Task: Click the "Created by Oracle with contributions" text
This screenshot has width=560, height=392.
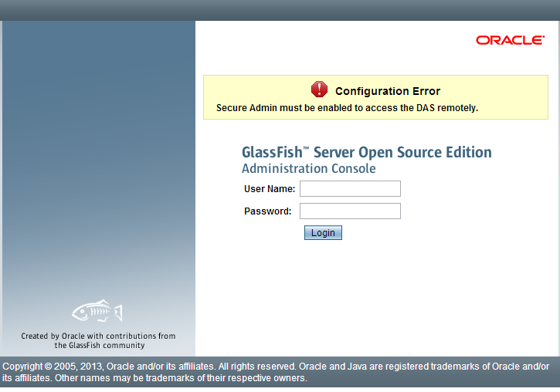Action: click(x=99, y=340)
